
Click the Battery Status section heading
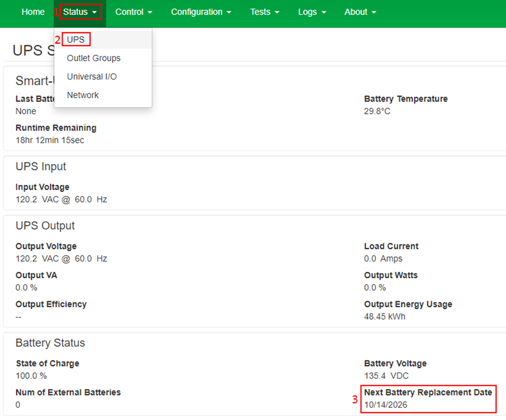50,343
